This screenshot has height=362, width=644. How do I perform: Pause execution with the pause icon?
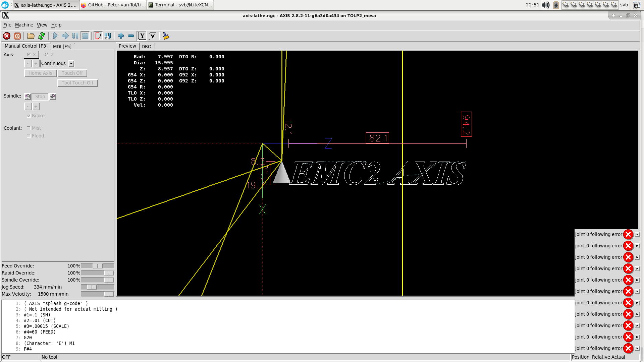point(75,36)
